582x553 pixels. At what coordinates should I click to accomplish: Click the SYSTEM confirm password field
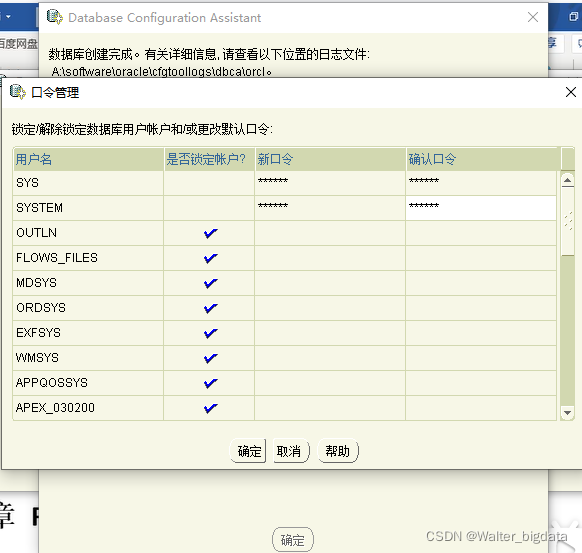481,208
